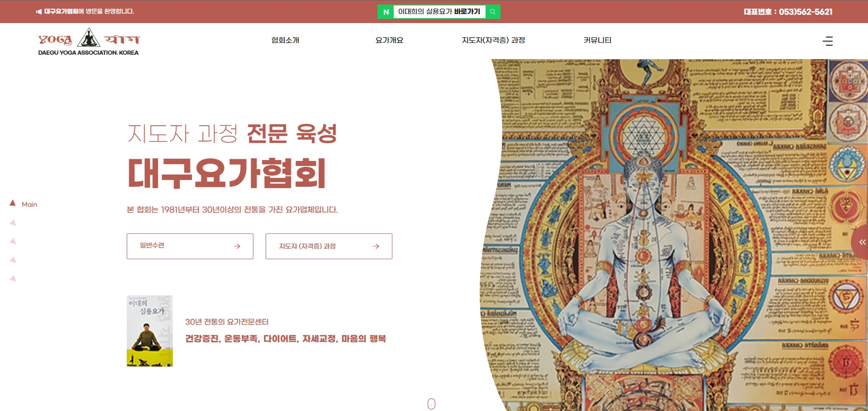
Task: Click the green search magnifier icon
Action: (x=493, y=12)
